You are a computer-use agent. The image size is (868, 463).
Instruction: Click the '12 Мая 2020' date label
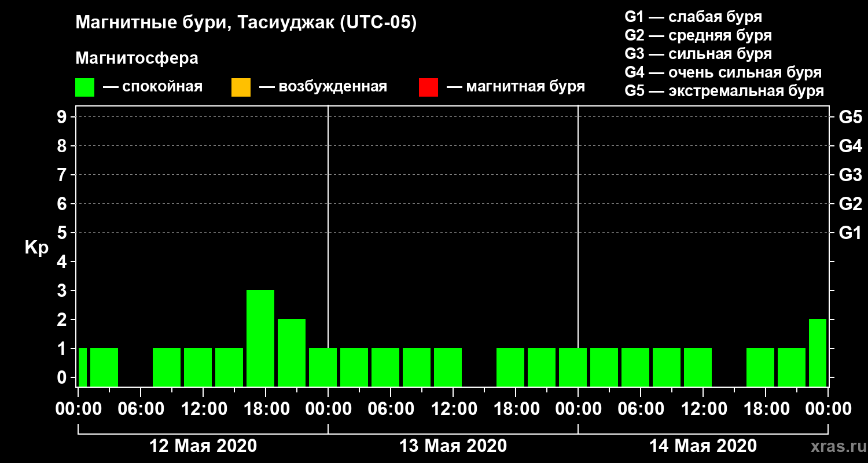tap(203, 446)
